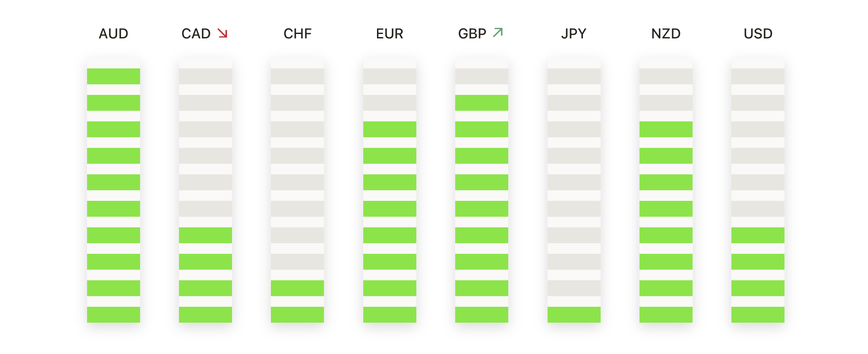Click the CHF currency heading
868x354 pixels.
297,34
